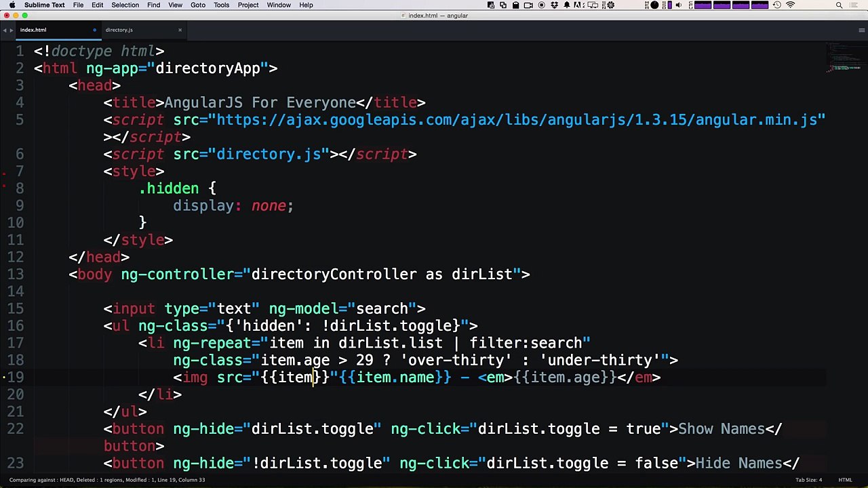Open the Selection menu
Viewport: 868px width, 488px height.
click(125, 5)
